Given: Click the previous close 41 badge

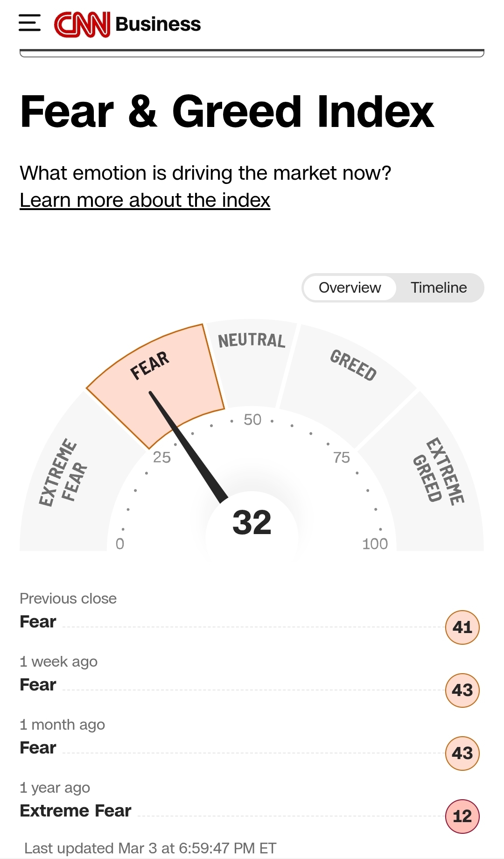Looking at the screenshot, I should pyautogui.click(x=462, y=627).
